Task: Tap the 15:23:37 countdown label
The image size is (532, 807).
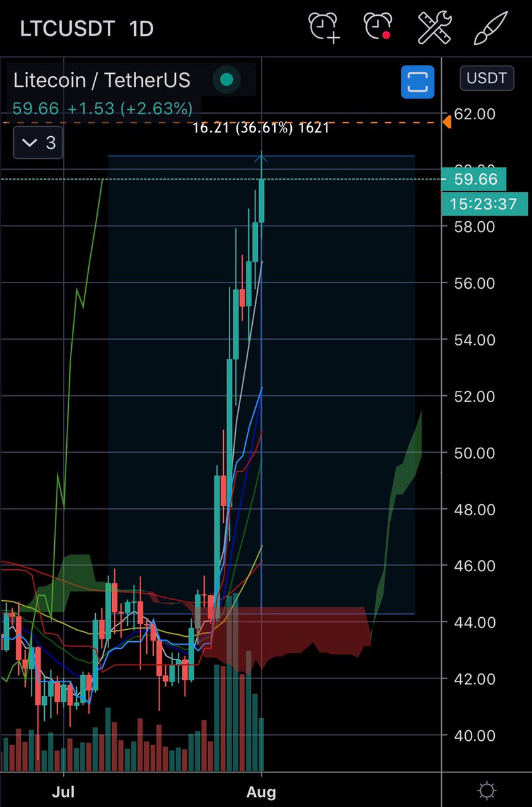Action: tap(484, 204)
